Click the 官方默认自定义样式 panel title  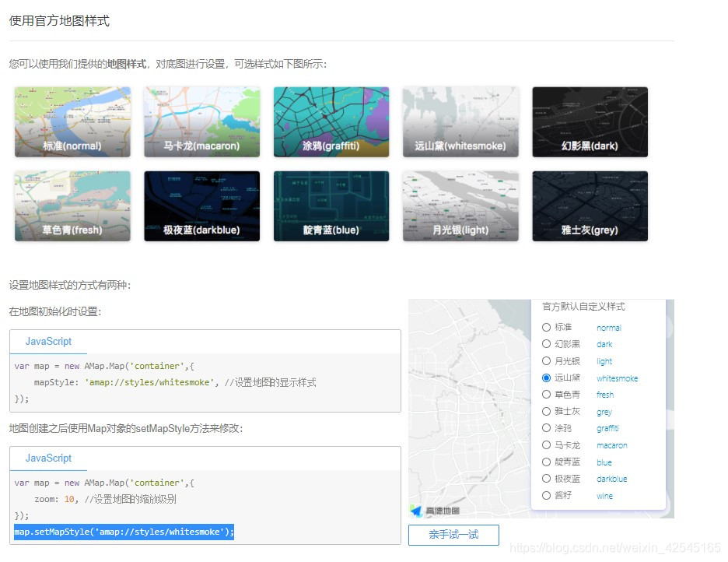tap(583, 307)
